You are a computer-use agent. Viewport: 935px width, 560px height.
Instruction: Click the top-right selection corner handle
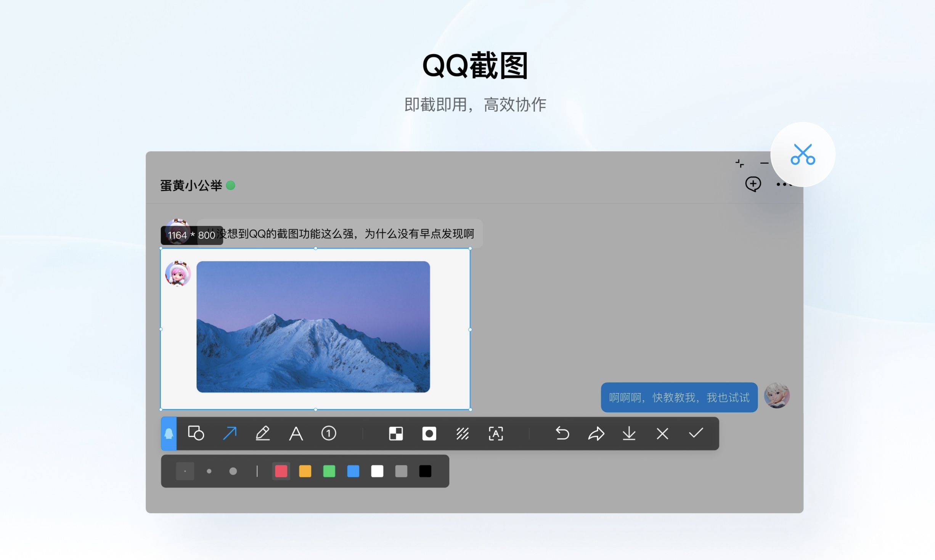tap(470, 249)
